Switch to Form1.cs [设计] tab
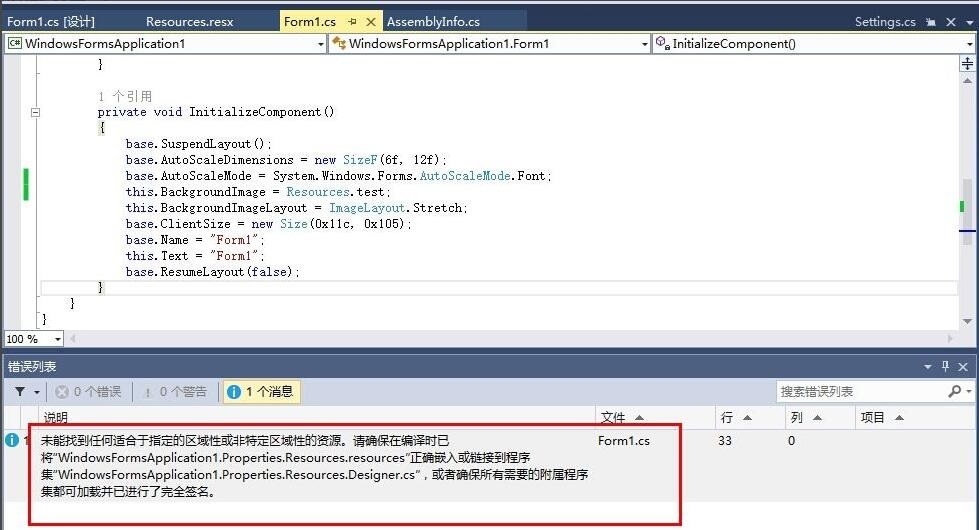The height and width of the screenshot is (530, 979). [51, 22]
